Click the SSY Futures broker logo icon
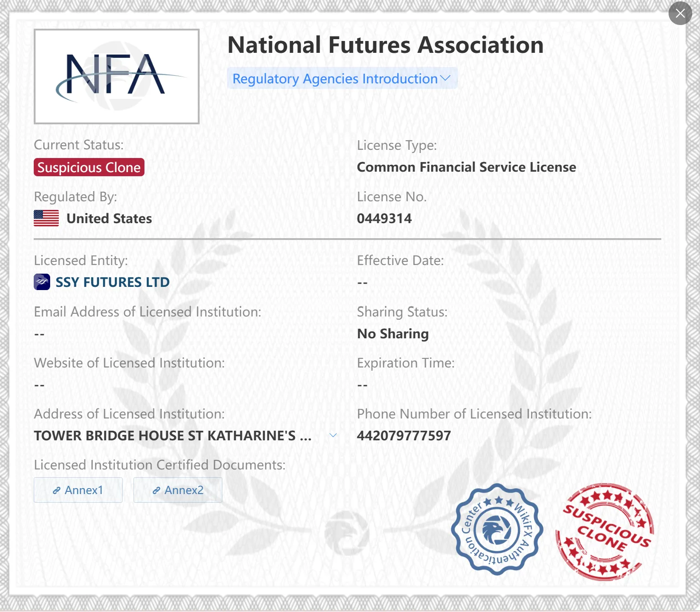Screen dimensions: 700x612 [x=42, y=282]
